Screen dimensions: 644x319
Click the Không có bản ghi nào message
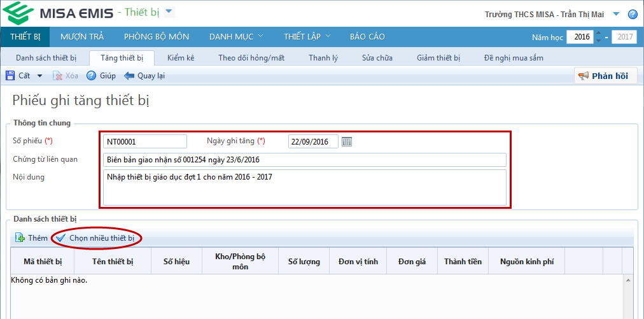(x=49, y=280)
